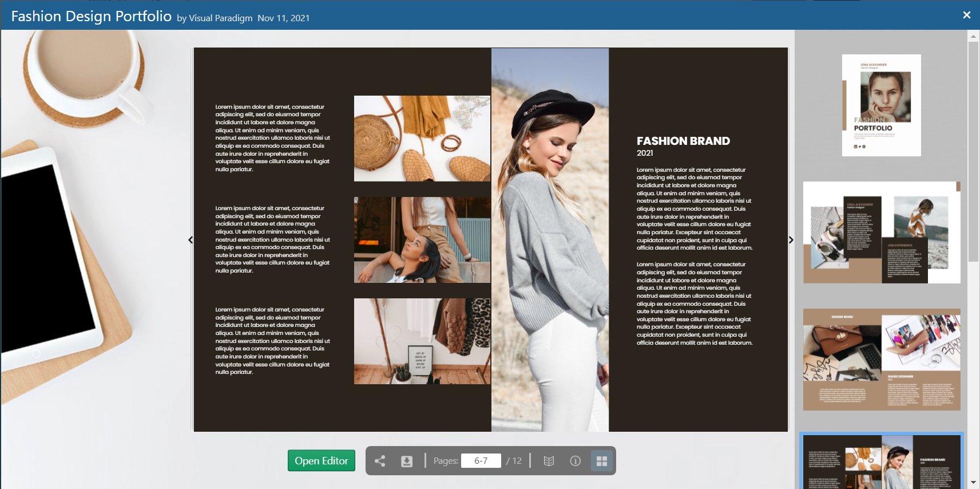Click the model in beret photo

[x=550, y=240]
